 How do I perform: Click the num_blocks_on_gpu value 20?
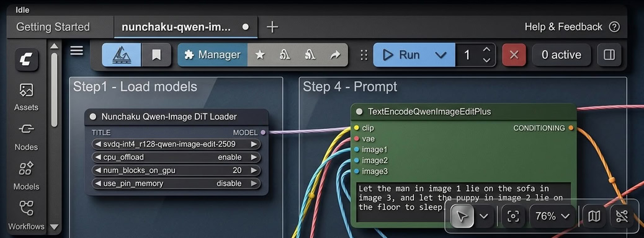tap(237, 170)
